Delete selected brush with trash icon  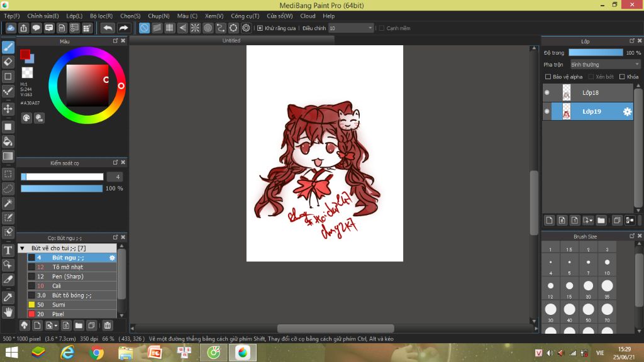point(107,326)
